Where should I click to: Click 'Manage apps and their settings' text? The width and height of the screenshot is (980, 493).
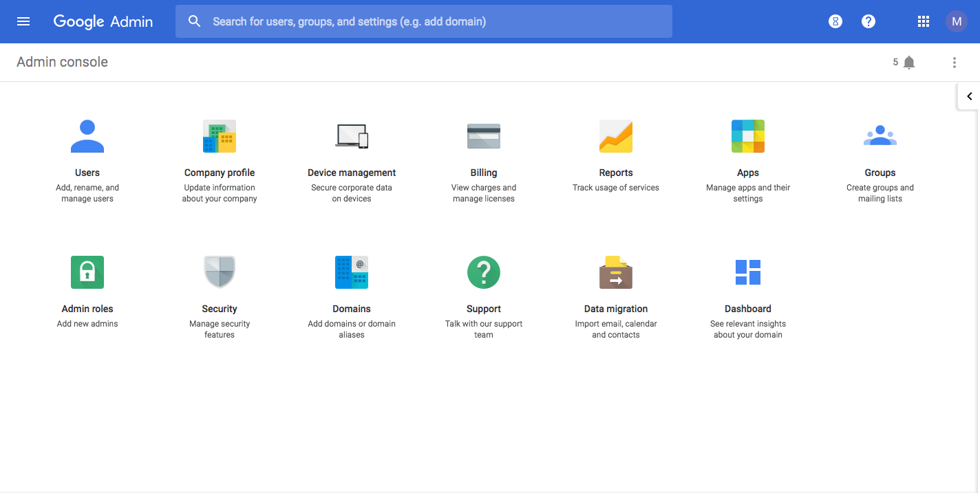point(748,193)
